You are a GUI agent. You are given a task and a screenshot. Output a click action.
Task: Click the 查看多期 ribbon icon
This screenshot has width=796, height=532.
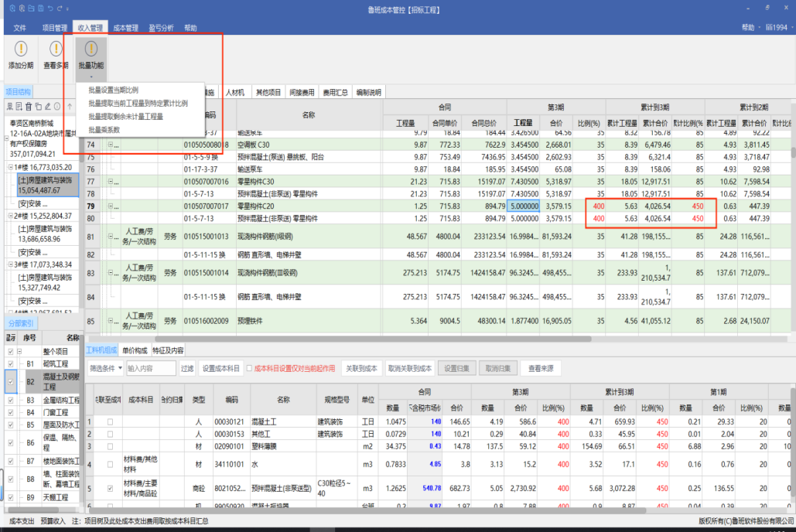(56, 49)
